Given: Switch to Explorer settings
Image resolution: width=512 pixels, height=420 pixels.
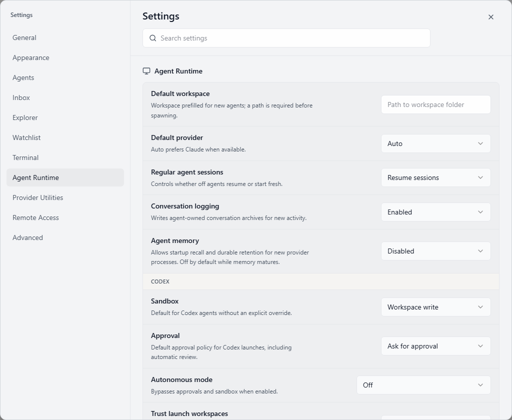Looking at the screenshot, I should pos(65,117).
